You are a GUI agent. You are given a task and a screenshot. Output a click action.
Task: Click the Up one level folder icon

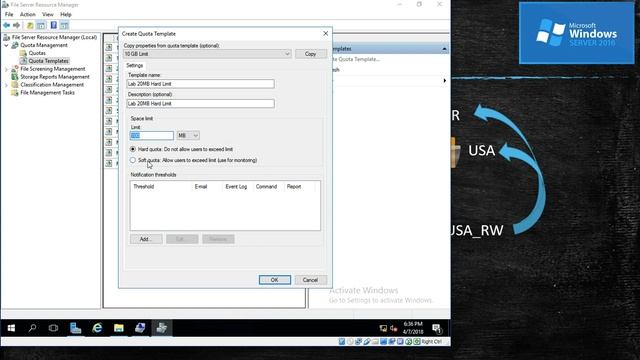(x=30, y=25)
